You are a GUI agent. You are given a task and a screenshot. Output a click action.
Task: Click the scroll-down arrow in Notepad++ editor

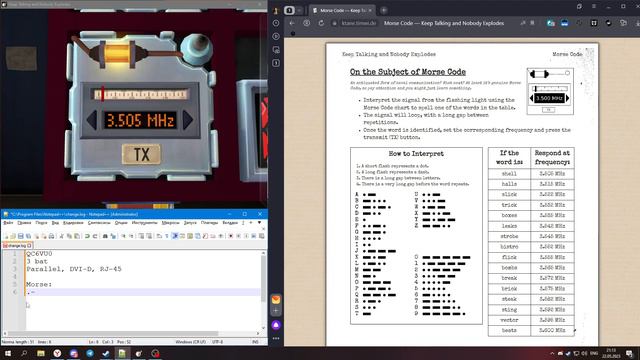pyautogui.click(x=263, y=328)
